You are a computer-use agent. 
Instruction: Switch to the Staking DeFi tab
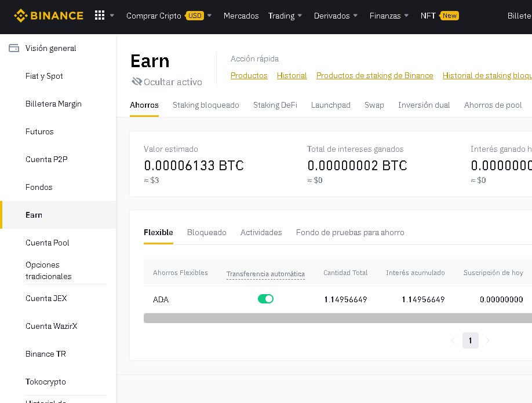click(x=275, y=105)
